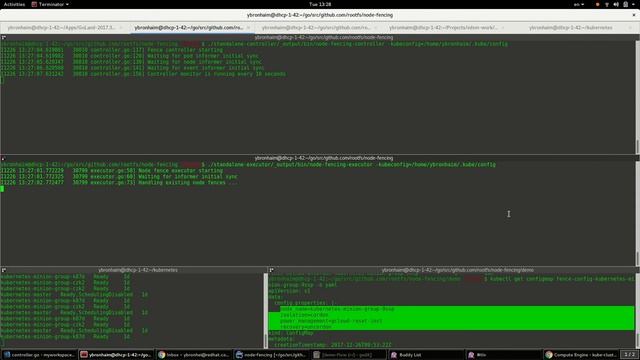Click the Chrome icon on Compute Engine entry
This screenshot has height=360, width=640.
(549, 355)
